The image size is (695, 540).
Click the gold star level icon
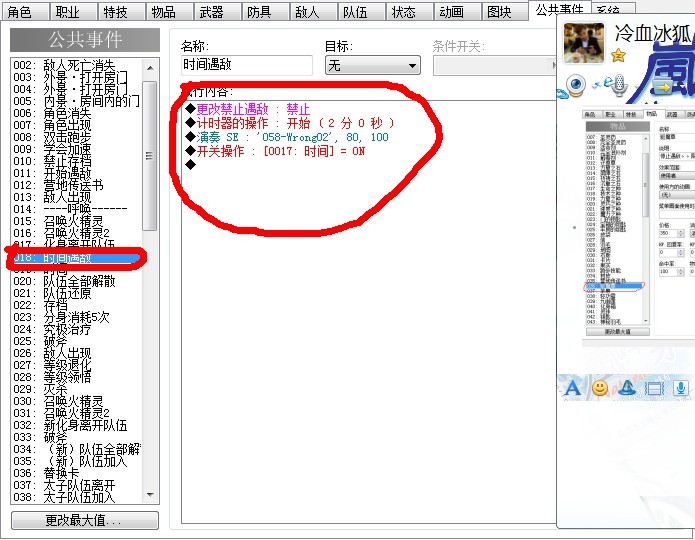(618, 56)
